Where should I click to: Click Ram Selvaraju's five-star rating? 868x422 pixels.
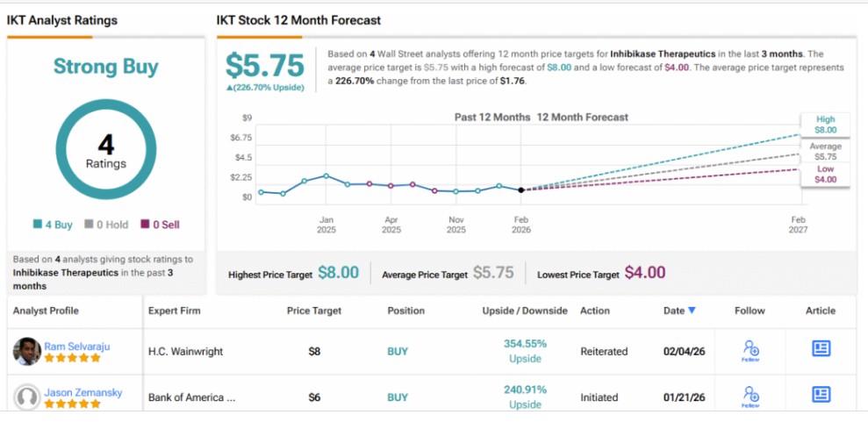pyautogui.click(x=72, y=358)
